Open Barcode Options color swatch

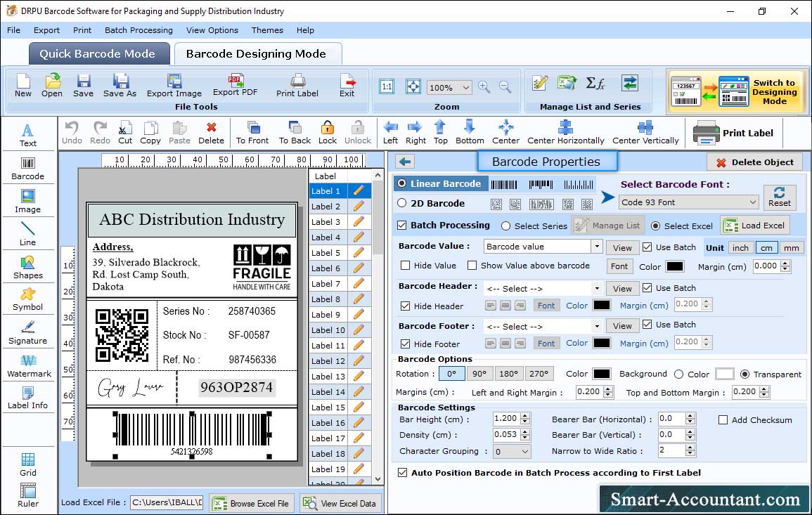coord(601,374)
